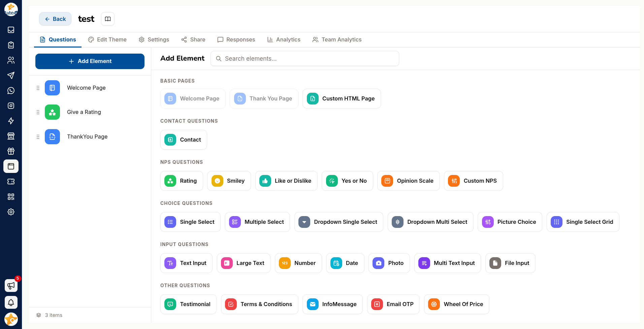This screenshot has width=644, height=329.
Task: Add a Date input element
Action: [x=345, y=263]
